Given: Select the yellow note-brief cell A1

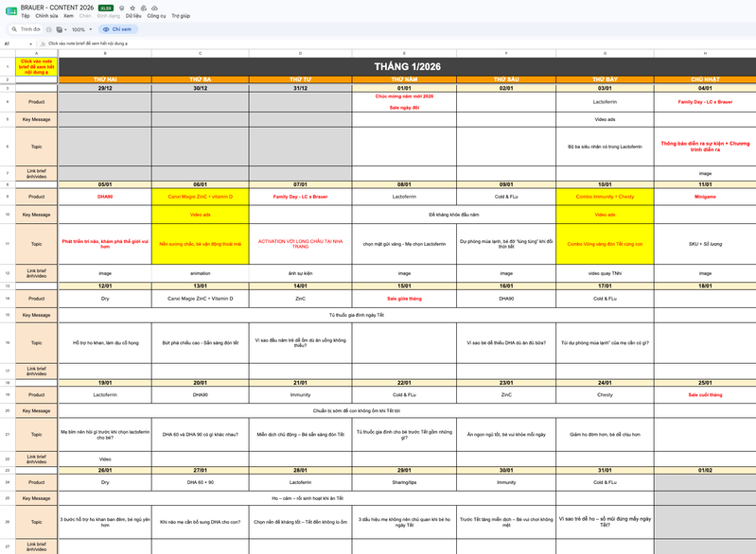Looking at the screenshot, I should (36, 66).
